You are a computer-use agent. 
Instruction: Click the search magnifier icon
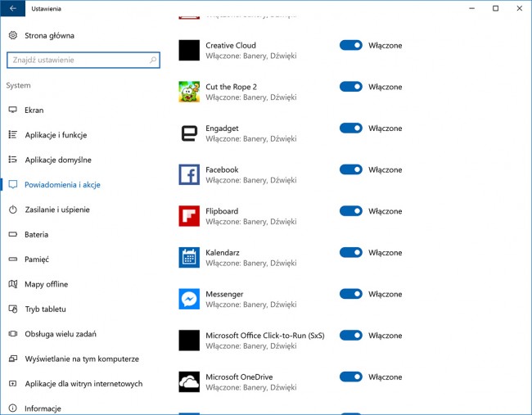click(x=153, y=60)
